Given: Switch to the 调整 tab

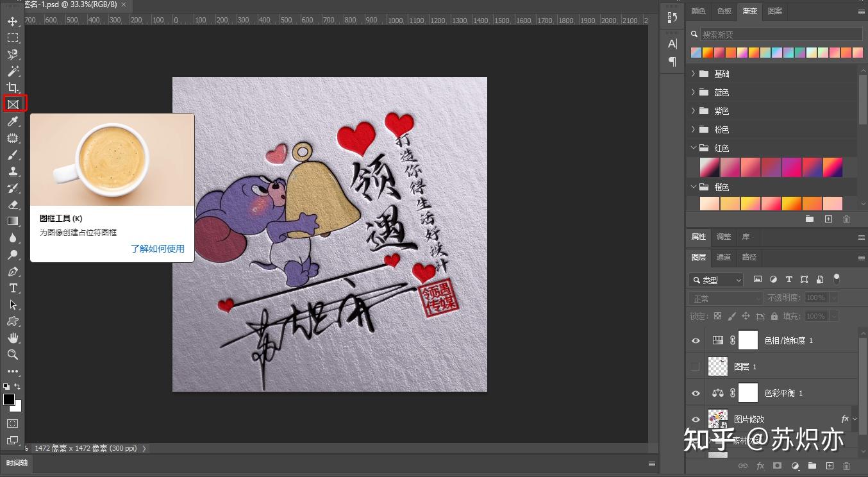Looking at the screenshot, I should [724, 237].
